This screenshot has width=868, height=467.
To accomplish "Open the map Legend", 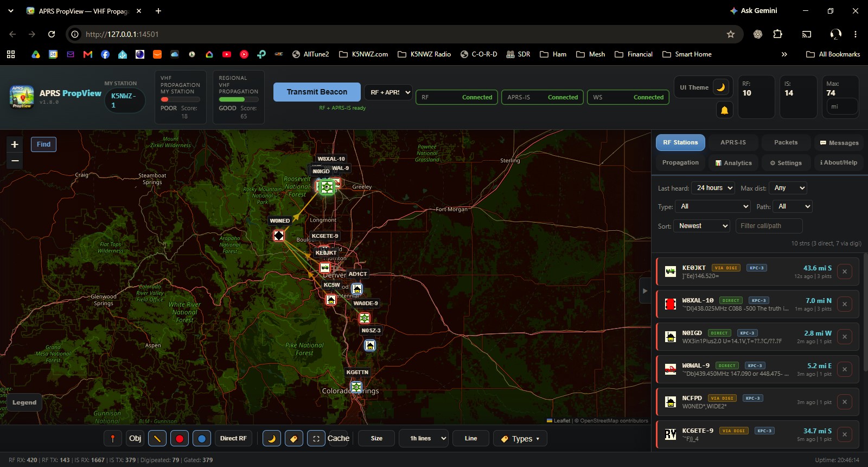I will pos(24,402).
